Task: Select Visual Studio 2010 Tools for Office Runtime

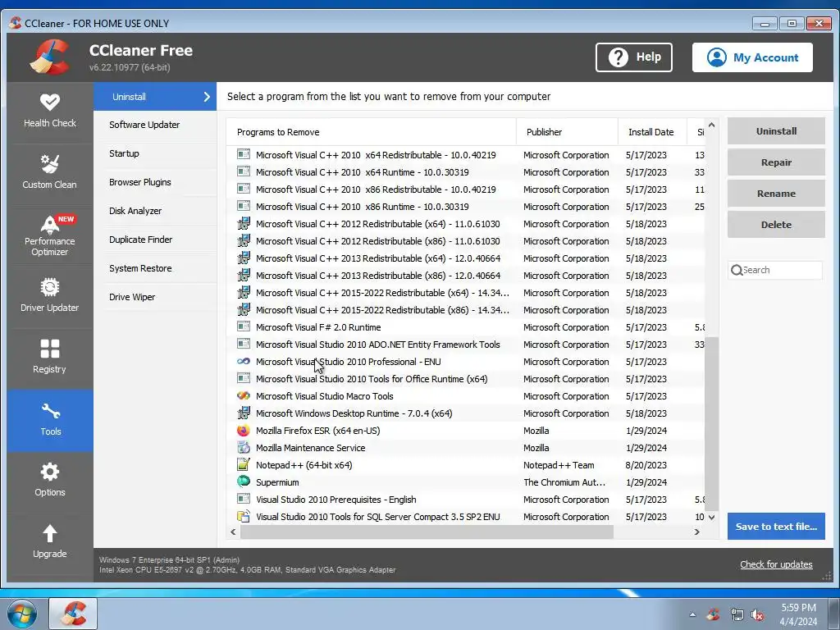Action: [466, 379]
